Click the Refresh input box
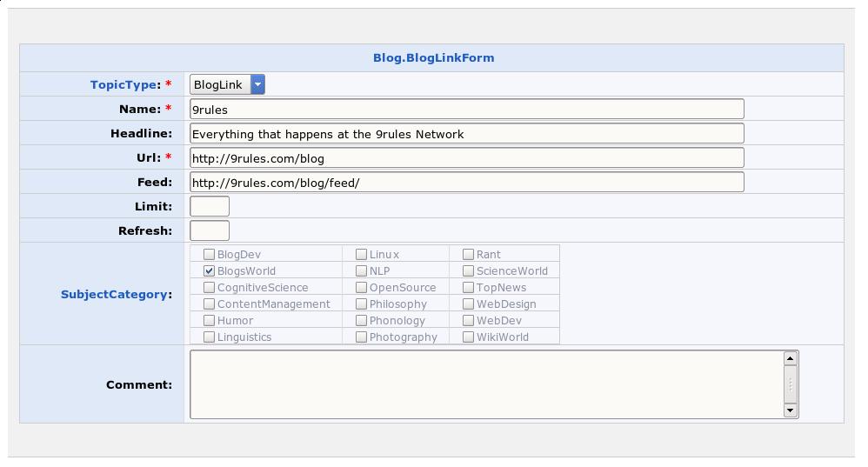868x467 pixels. coord(210,230)
